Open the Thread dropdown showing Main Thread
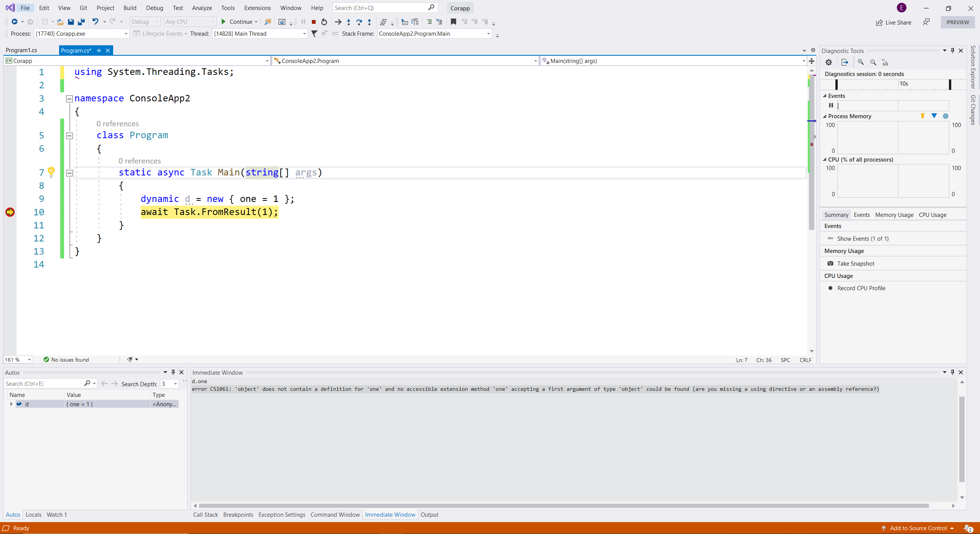This screenshot has height=534, width=980. [x=303, y=34]
